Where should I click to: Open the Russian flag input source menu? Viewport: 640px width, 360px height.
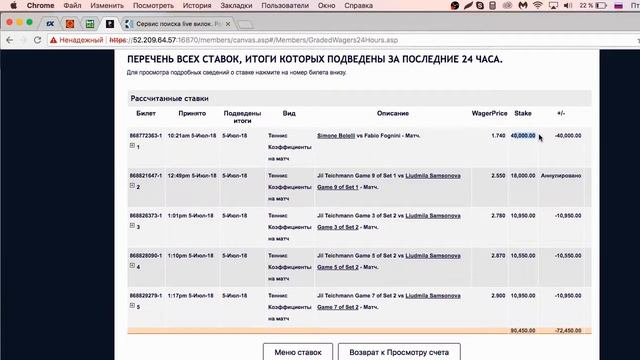pyautogui.click(x=618, y=5)
